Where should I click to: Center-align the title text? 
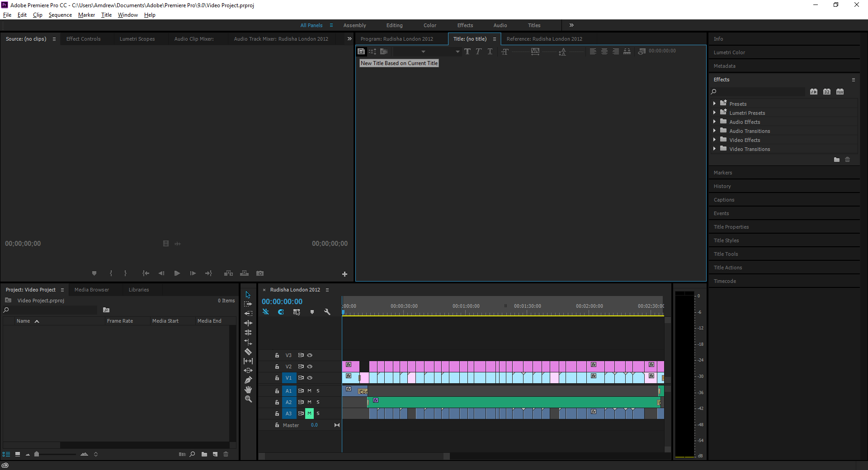(x=604, y=52)
